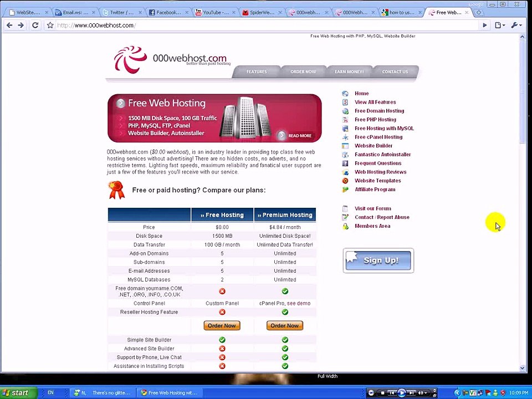Open the page menu dropdown icon
The width and height of the screenshot is (532, 399).
click(500, 25)
